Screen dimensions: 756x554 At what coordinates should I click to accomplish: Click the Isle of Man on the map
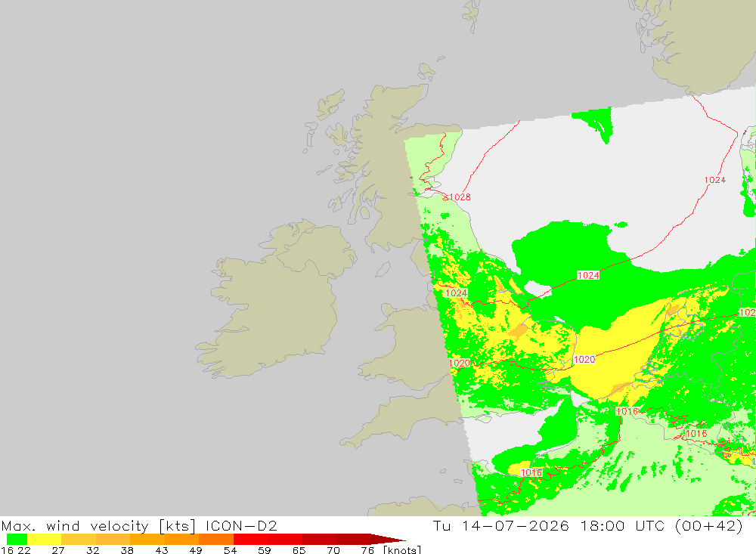pos(383,269)
